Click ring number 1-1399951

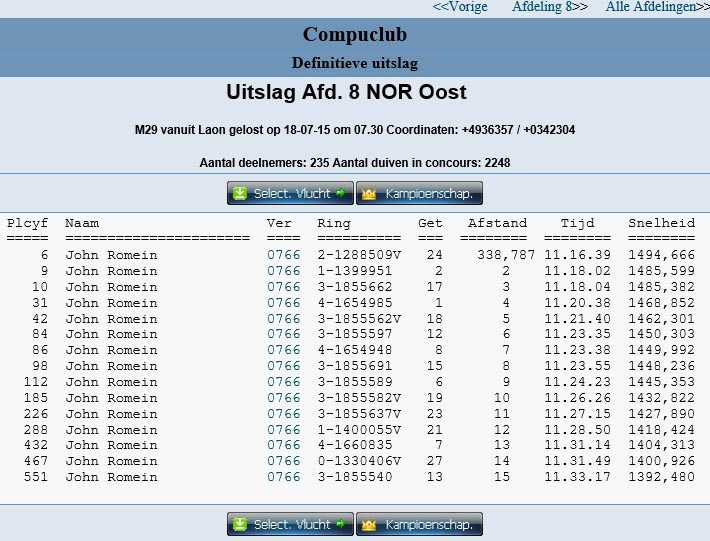(355, 271)
